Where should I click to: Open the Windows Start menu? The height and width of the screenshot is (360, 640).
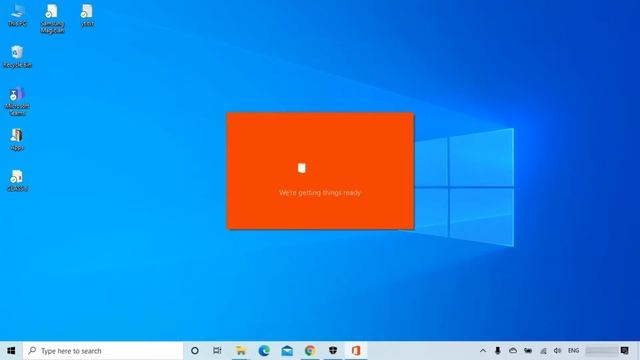coord(11,351)
